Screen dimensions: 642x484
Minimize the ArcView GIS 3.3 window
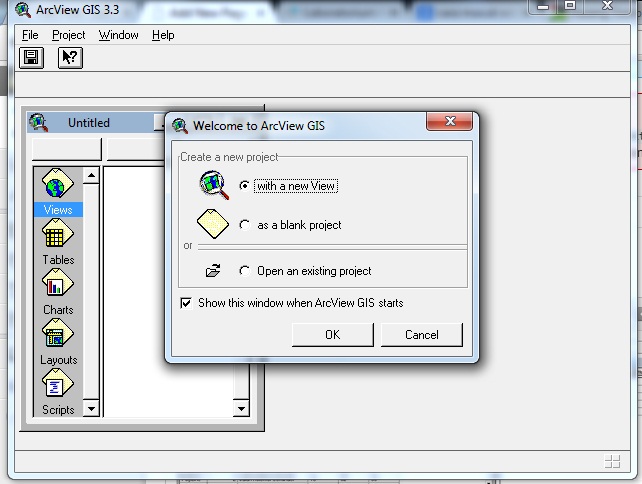click(543, 6)
